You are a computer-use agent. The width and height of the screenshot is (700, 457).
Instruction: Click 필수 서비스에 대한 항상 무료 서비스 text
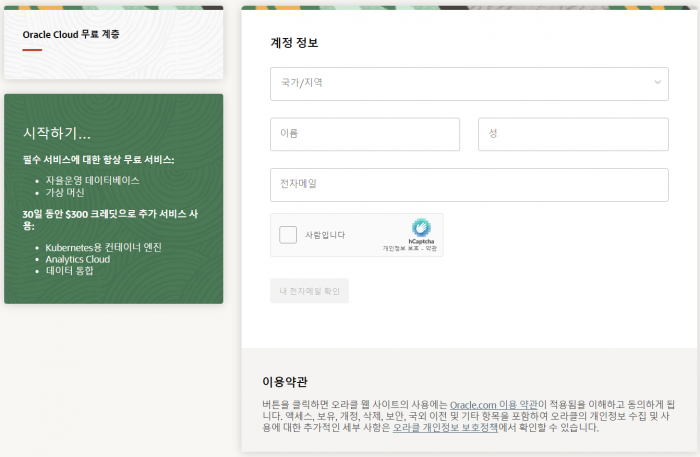(99, 160)
